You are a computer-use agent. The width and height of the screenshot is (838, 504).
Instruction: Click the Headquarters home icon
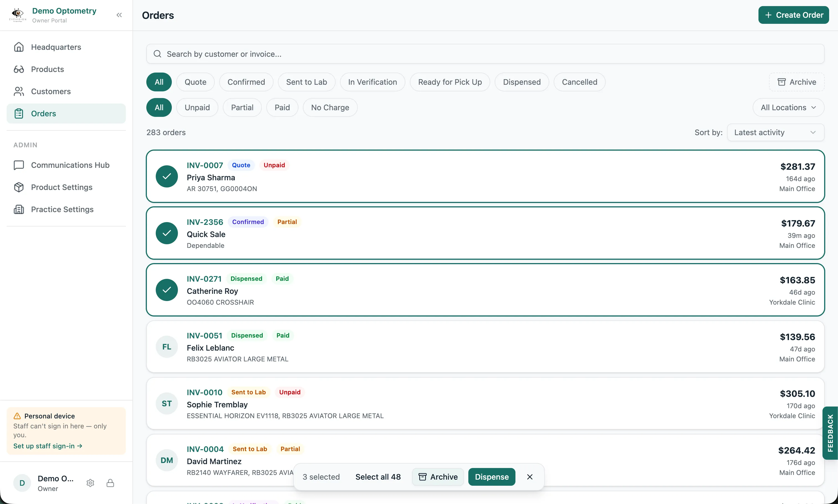pyautogui.click(x=19, y=47)
